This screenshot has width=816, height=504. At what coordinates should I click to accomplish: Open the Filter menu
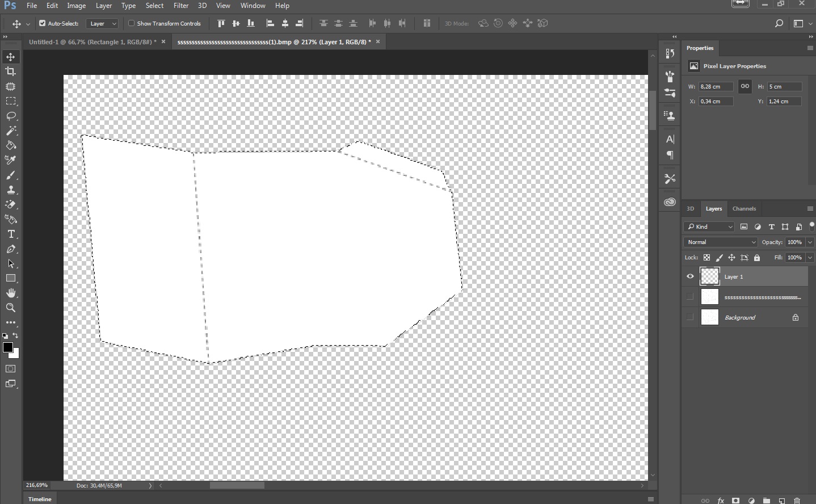pos(181,6)
